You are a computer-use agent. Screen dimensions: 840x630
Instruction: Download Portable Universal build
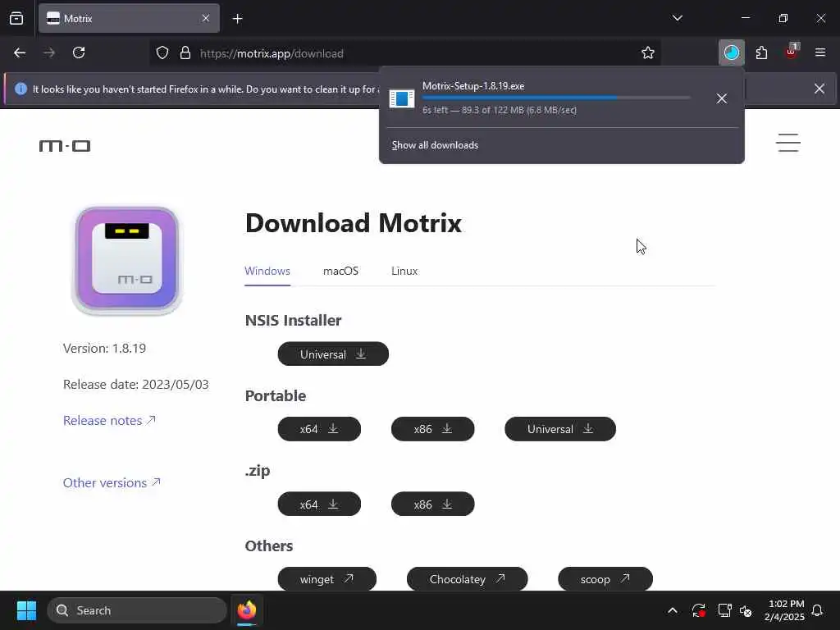560,429
